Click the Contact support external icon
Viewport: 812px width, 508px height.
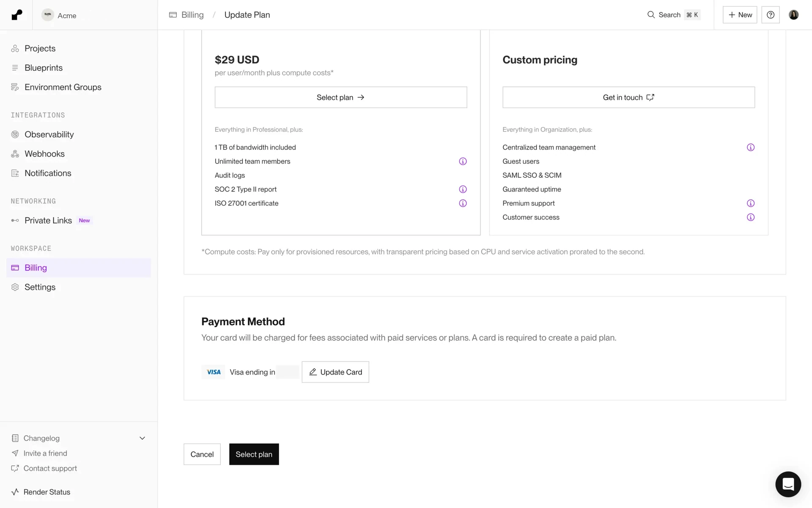[15, 469]
